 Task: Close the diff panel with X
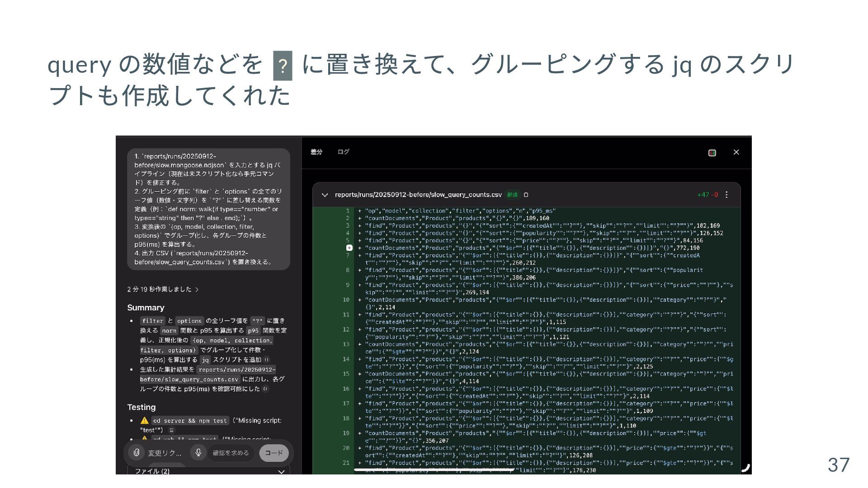tap(736, 152)
